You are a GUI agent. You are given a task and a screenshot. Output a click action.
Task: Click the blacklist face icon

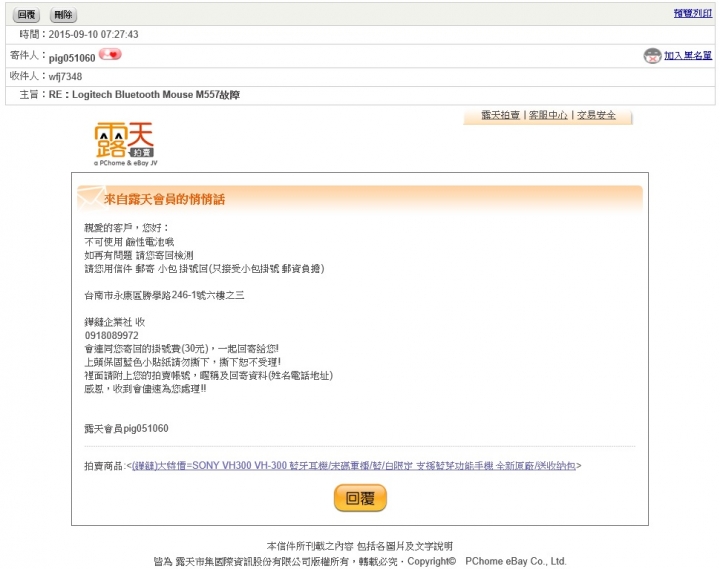(x=652, y=56)
